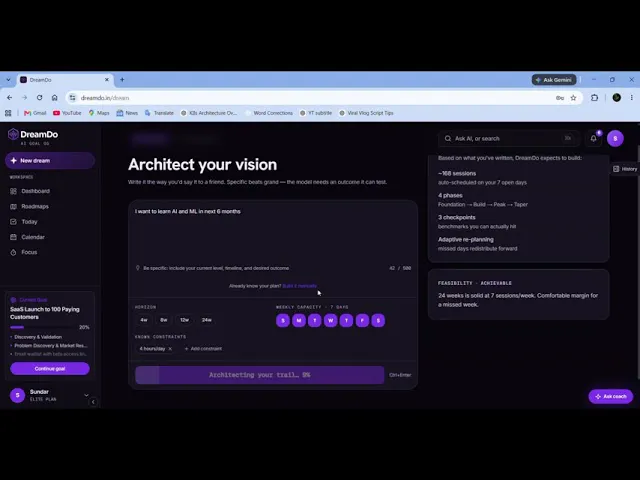The width and height of the screenshot is (640, 480).
Task: Open the purple S avatar menu
Action: (615, 138)
